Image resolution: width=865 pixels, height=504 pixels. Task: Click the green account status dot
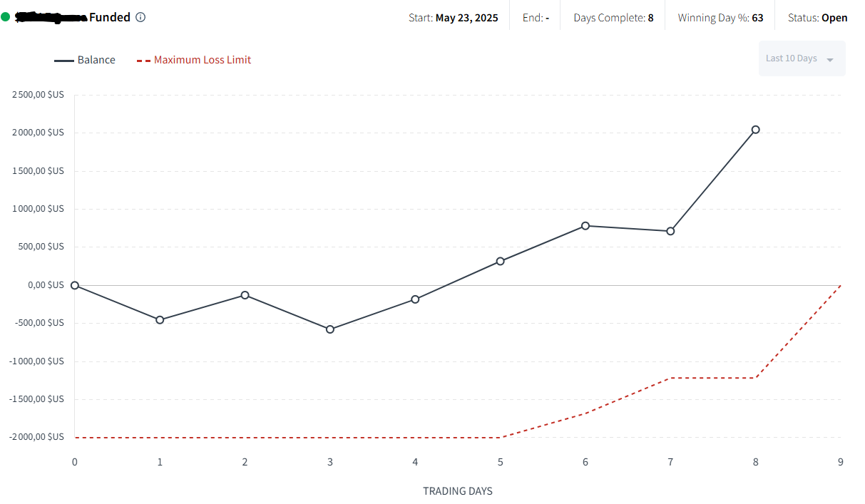point(6,16)
